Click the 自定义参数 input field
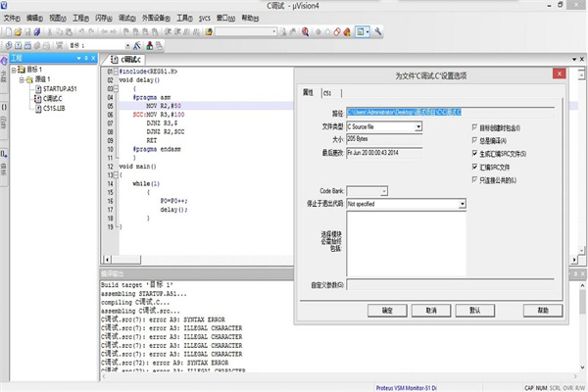This screenshot has height=392, width=588. 450,285
